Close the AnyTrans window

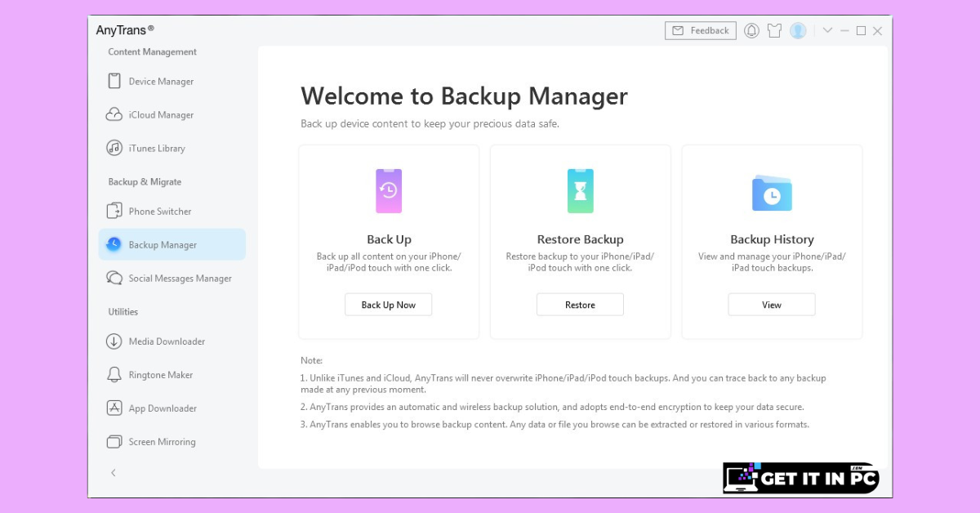tap(877, 30)
